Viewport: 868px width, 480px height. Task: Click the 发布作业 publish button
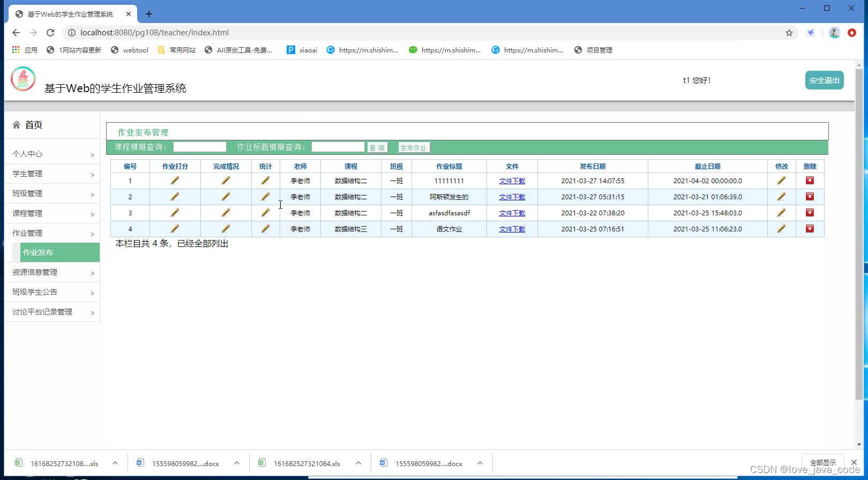tap(414, 147)
